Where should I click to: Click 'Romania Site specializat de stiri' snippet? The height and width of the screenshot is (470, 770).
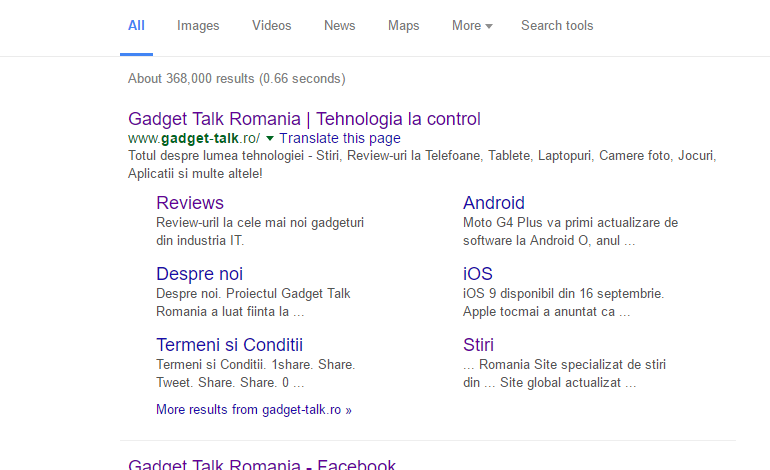tap(564, 373)
